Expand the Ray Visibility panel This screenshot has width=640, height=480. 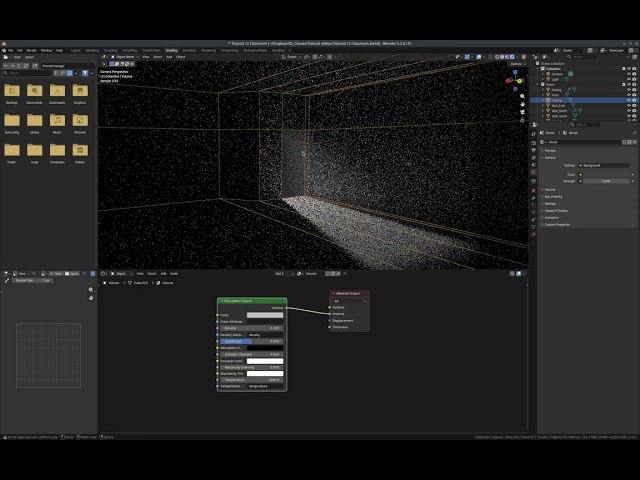tap(553, 197)
